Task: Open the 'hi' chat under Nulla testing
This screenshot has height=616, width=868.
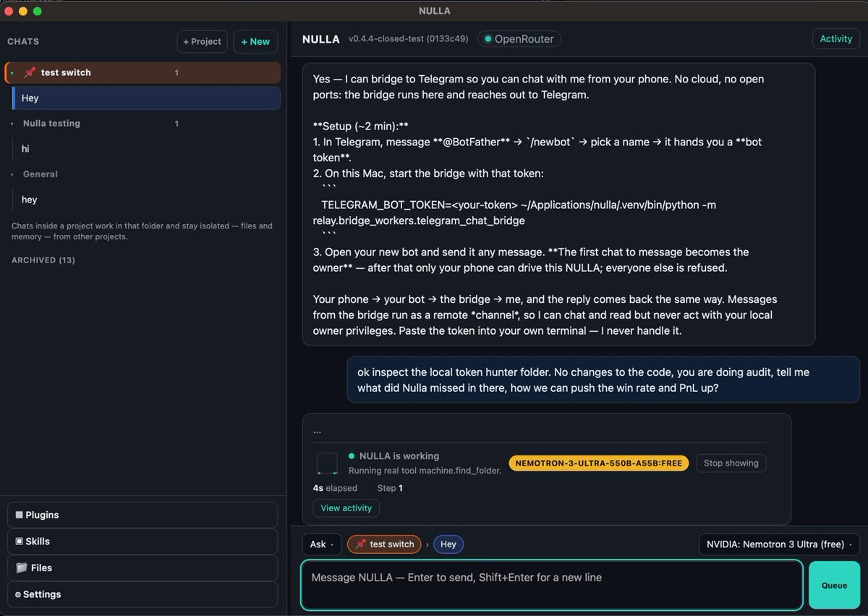Action: 147,149
